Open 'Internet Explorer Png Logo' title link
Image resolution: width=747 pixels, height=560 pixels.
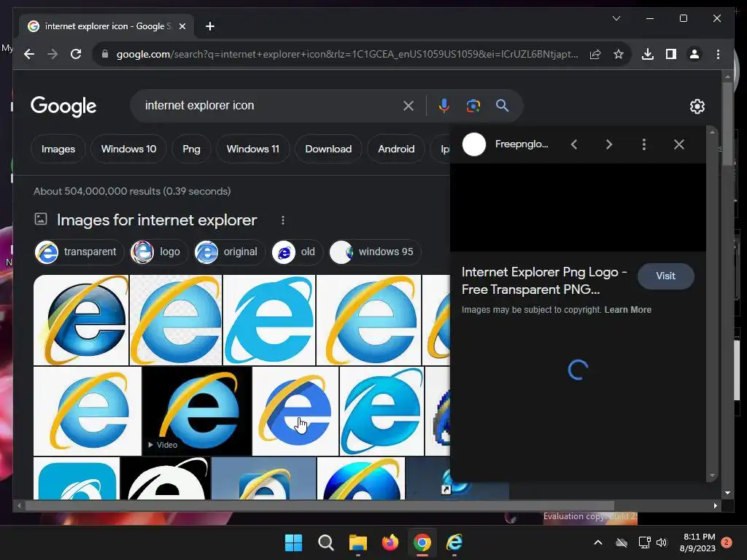544,281
